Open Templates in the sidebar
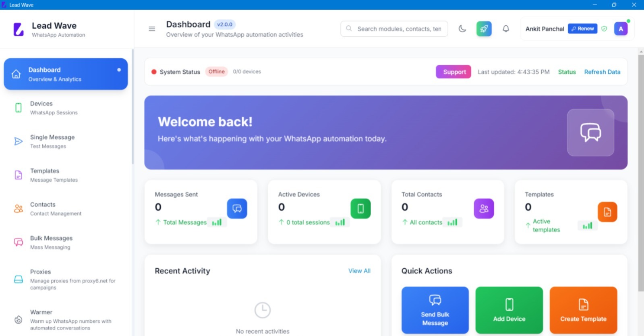 (66, 175)
